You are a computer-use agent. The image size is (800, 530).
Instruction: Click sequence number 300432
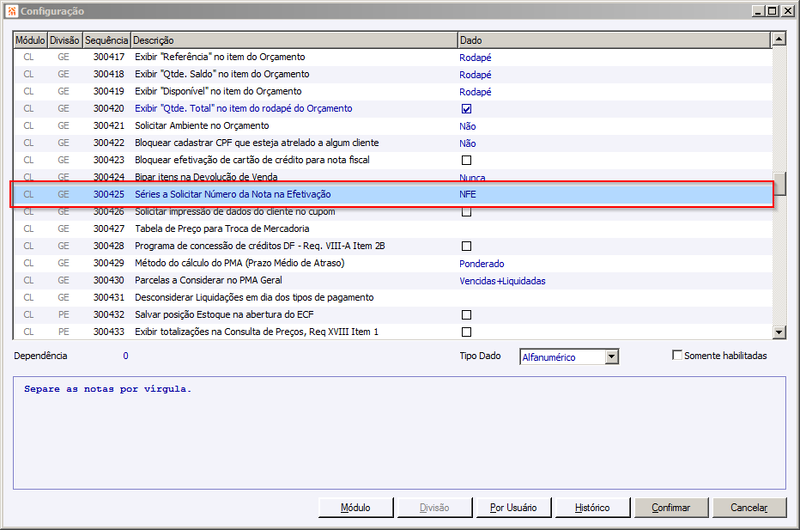(x=109, y=315)
